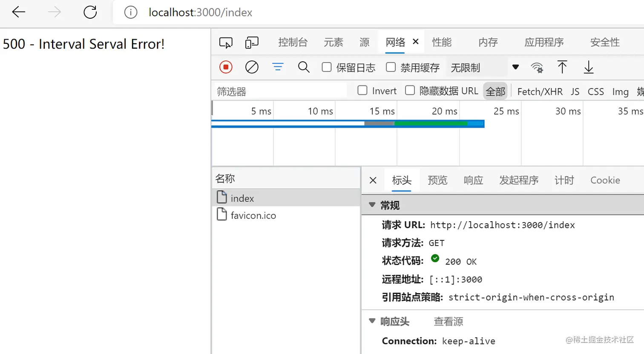This screenshot has height=354, width=644.
Task: Click the request URL http://localhost:3000/index
Action: [502, 225]
